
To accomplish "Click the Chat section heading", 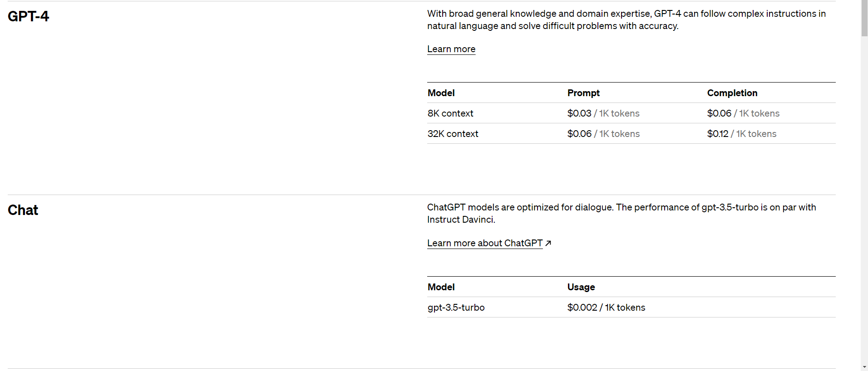I will (23, 210).
